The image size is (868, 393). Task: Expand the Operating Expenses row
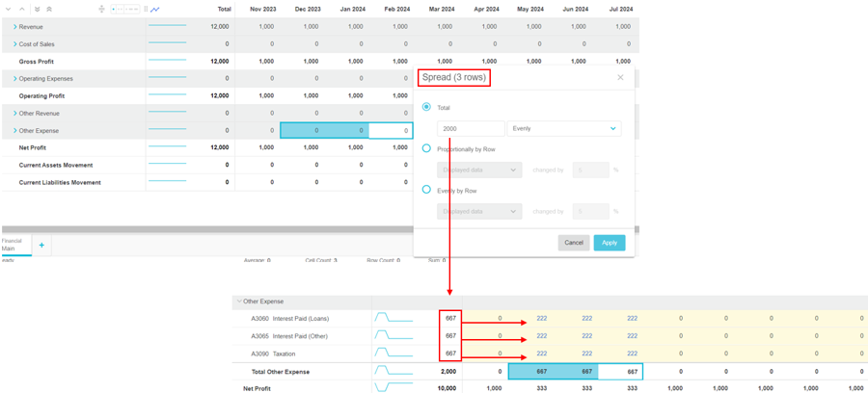pos(14,79)
